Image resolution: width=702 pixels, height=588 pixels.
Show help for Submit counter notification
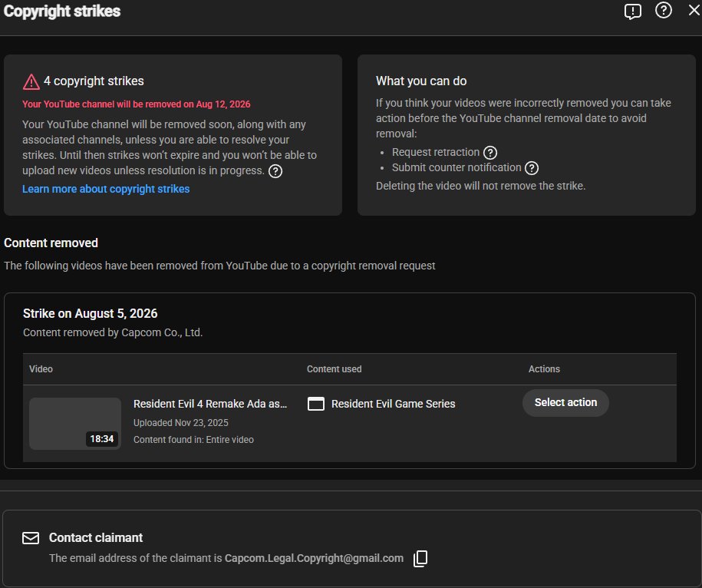532,168
